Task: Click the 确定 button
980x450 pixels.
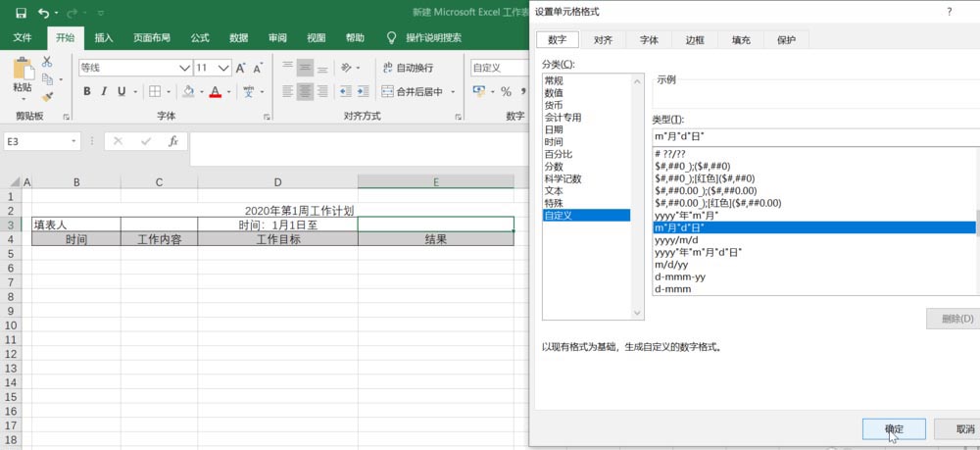Action: [x=894, y=428]
